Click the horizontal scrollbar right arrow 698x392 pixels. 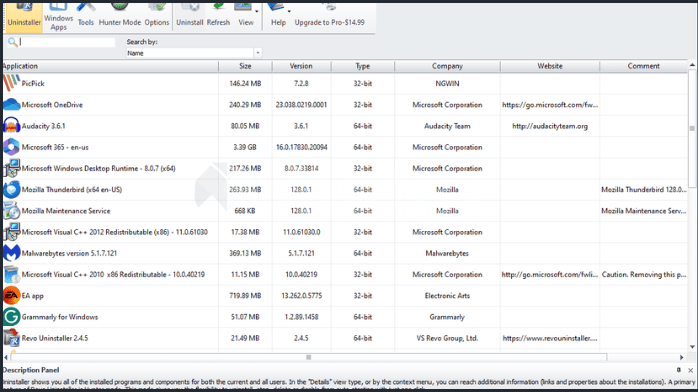point(682,357)
